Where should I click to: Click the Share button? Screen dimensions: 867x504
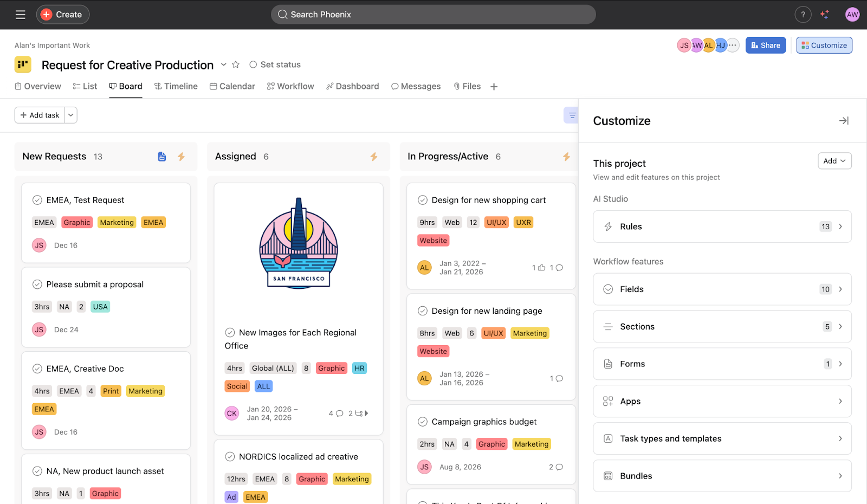pyautogui.click(x=765, y=46)
